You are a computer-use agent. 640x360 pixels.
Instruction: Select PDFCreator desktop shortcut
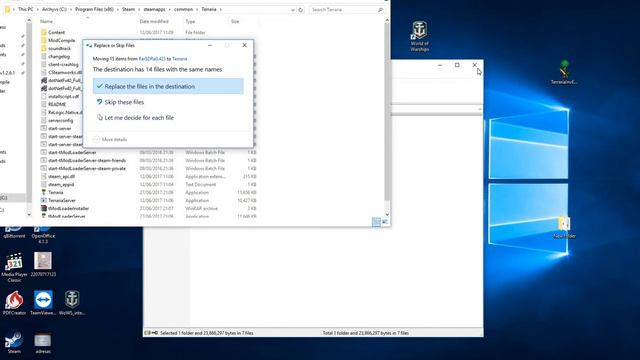(x=14, y=303)
